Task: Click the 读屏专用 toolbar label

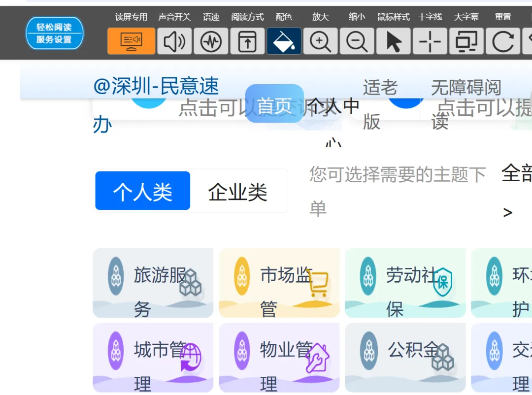Action: [x=132, y=17]
